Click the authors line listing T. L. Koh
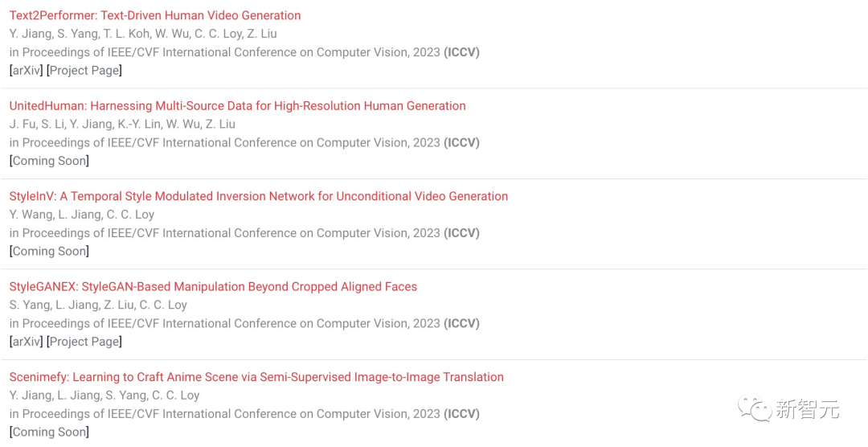The height and width of the screenshot is (447, 868). point(143,34)
